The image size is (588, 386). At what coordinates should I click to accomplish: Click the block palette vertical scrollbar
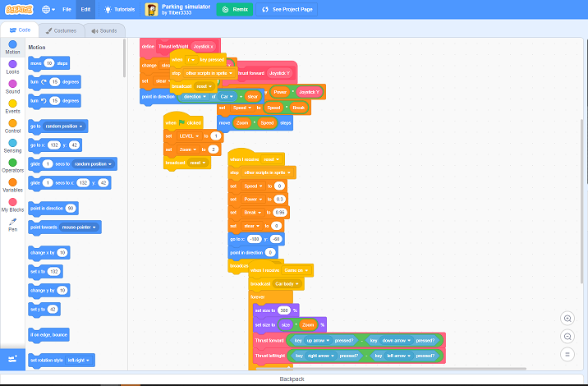click(x=125, y=66)
